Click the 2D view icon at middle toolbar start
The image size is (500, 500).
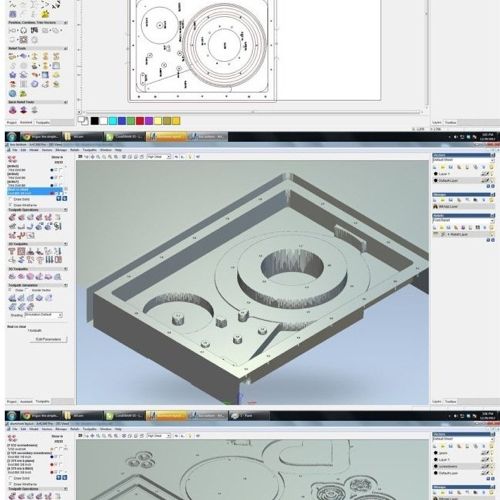(80, 156)
